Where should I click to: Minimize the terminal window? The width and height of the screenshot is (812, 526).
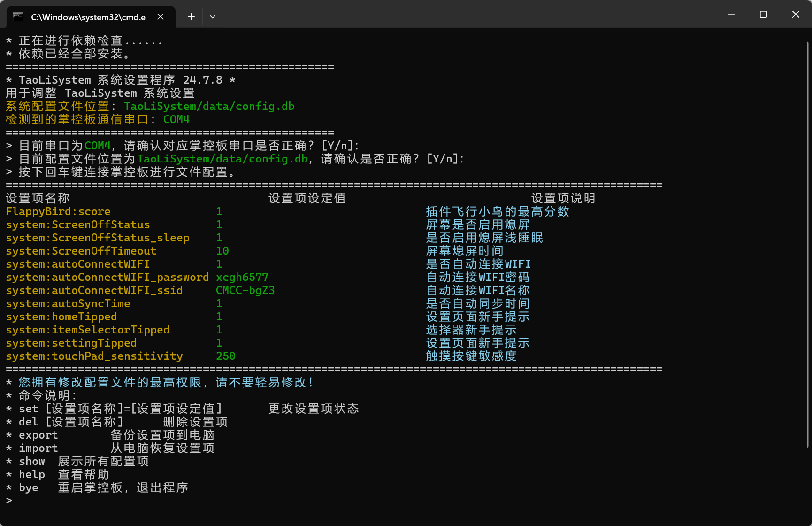pos(731,15)
